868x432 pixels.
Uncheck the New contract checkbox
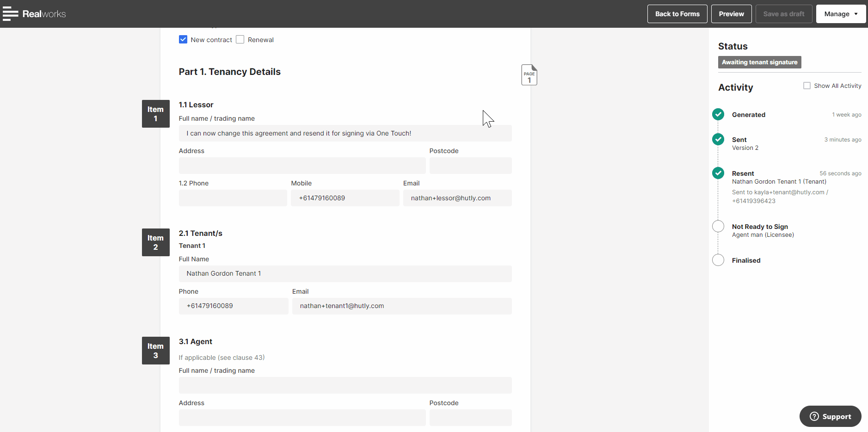183,39
